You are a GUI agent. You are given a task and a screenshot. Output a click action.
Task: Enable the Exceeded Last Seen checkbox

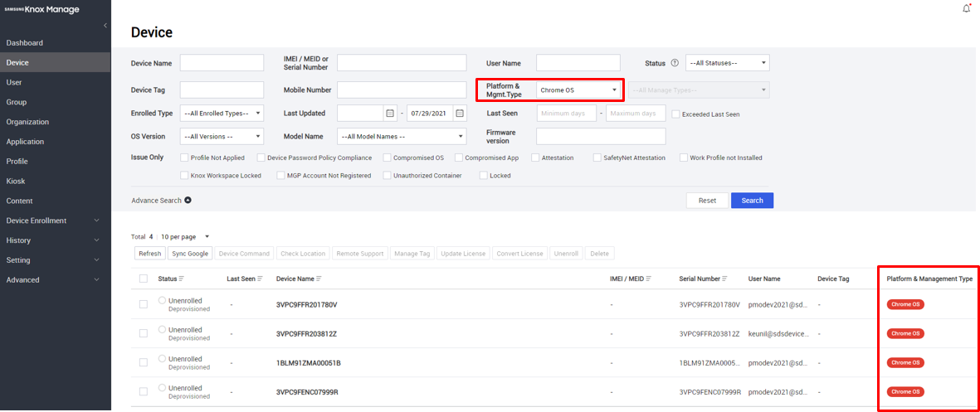675,114
